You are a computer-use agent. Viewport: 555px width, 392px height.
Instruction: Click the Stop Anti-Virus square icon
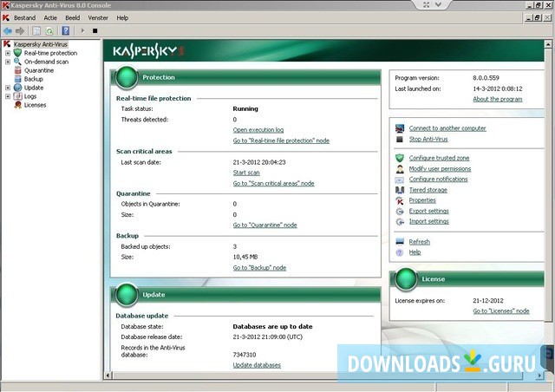coord(400,139)
